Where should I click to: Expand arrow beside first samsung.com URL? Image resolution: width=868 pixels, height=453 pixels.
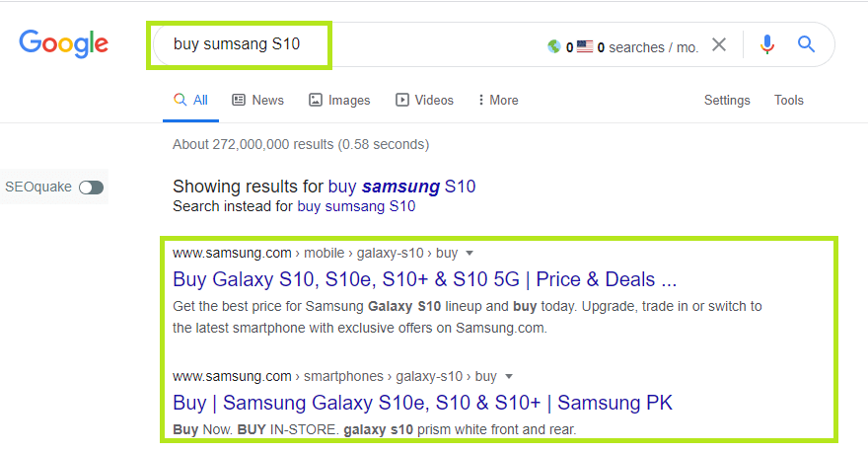coord(470,253)
